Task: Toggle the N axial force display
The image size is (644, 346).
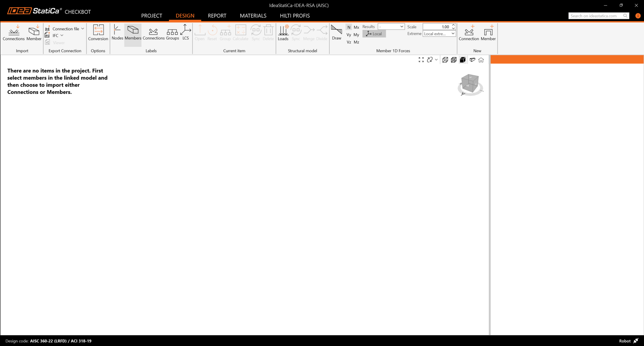Action: (x=349, y=27)
